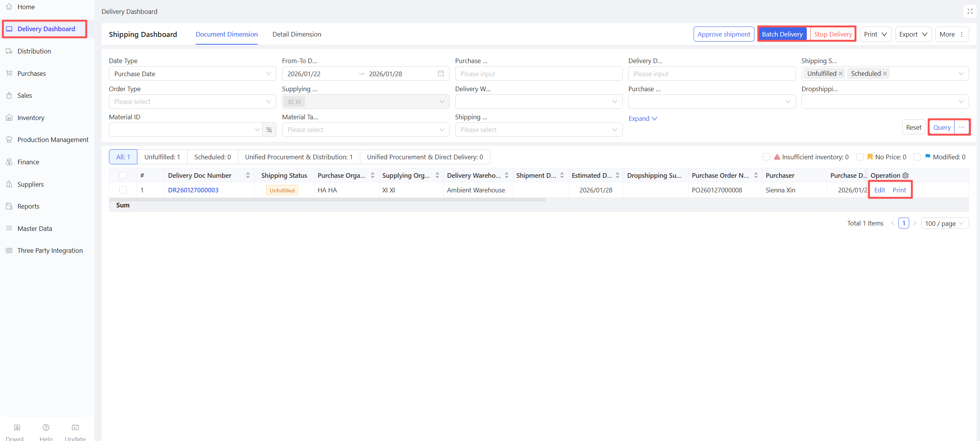Select row 1 checkbox
Screen dimensions: 980x441
[x=123, y=190]
